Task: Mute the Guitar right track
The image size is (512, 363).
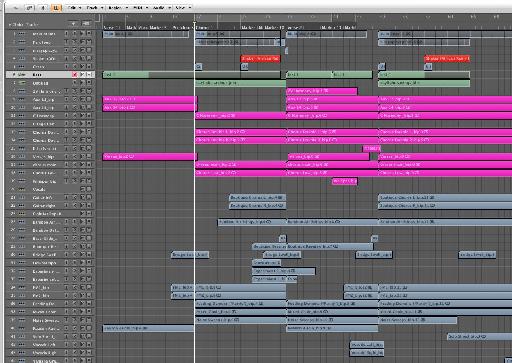Action: (82, 206)
